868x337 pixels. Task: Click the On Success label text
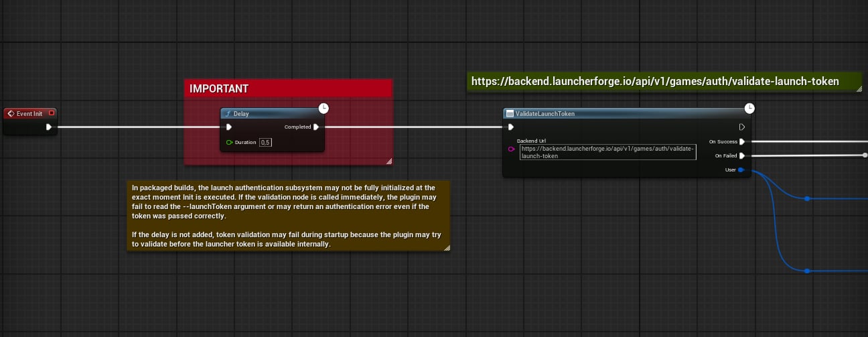(x=723, y=141)
